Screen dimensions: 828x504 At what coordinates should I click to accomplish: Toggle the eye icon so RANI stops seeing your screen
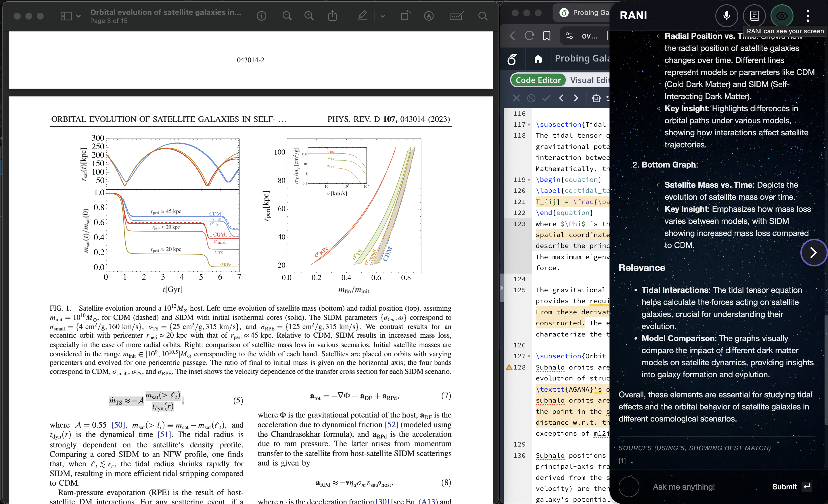[x=782, y=16]
